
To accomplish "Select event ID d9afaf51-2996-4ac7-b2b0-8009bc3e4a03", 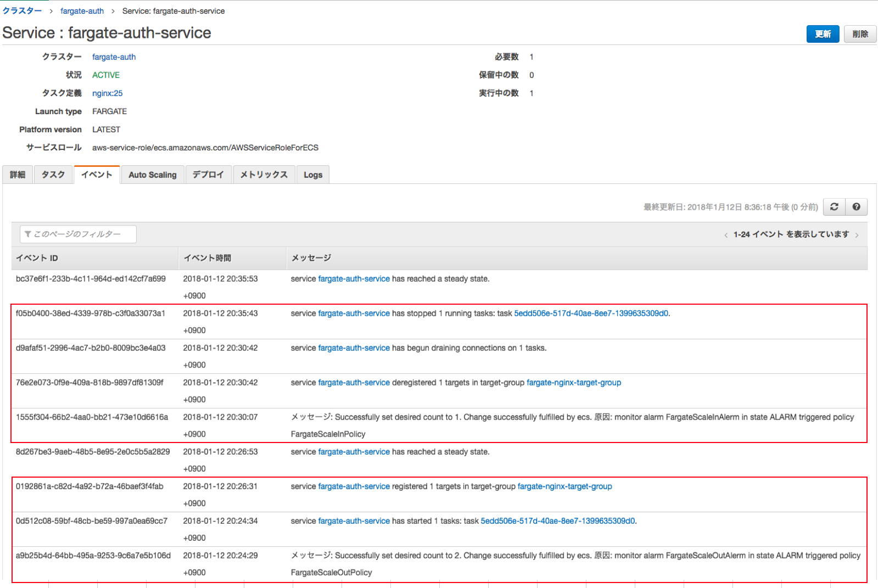I will tap(91, 348).
